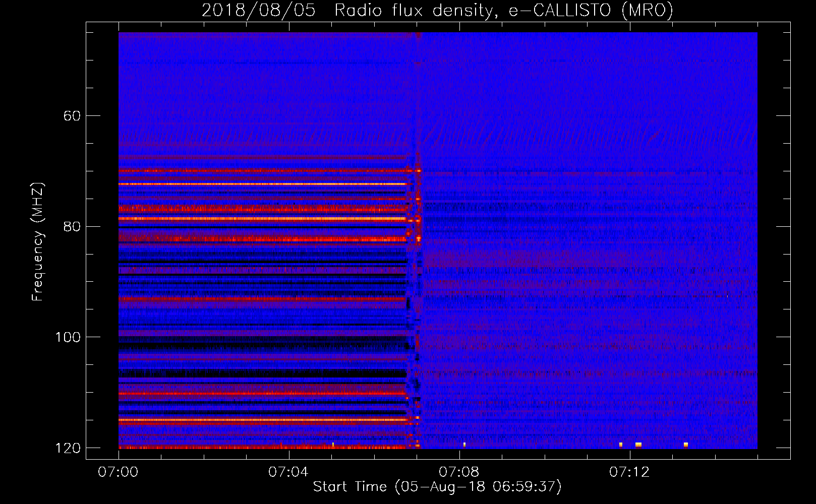Click the 80 frequency tick label

coord(72,226)
